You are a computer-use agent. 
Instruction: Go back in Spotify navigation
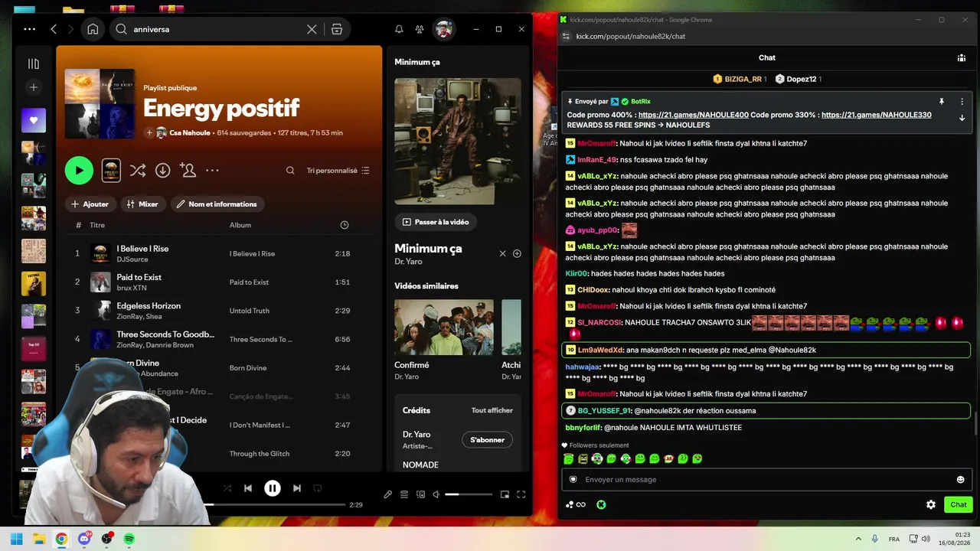pyautogui.click(x=54, y=29)
